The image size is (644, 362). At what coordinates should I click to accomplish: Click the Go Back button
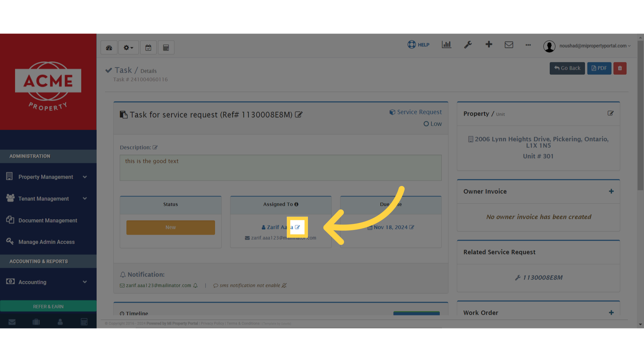point(567,68)
